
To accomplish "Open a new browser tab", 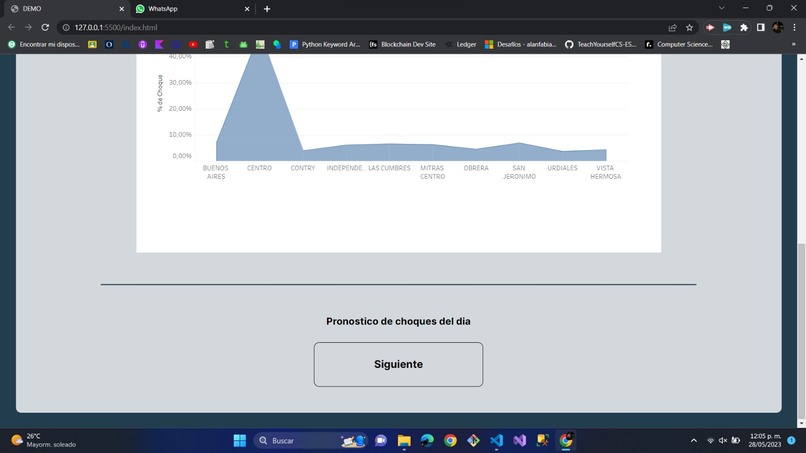I will click(x=267, y=9).
